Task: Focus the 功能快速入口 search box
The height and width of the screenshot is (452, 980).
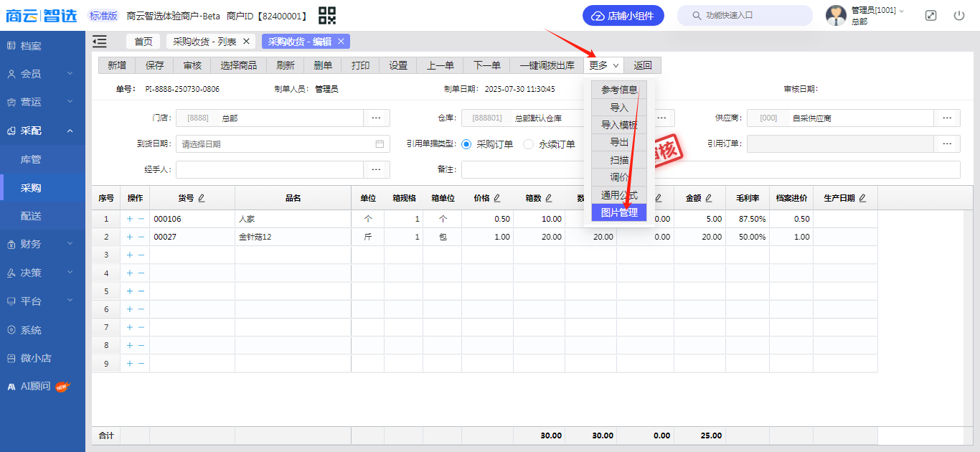Action: pos(745,15)
